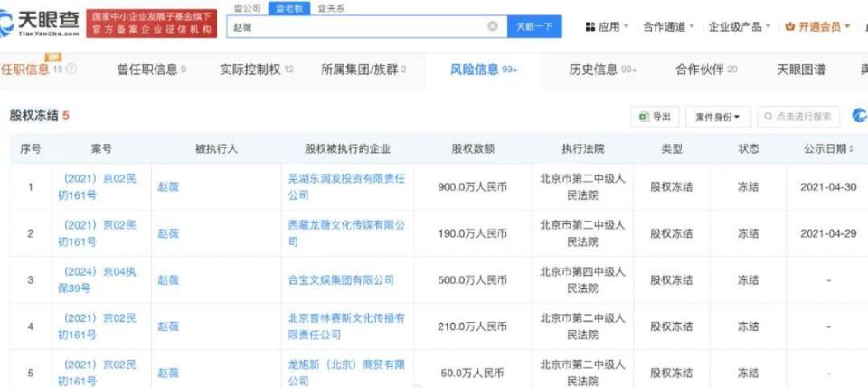The image size is (868, 388).
Task: Open case number link in row 1
Action: tap(99, 187)
